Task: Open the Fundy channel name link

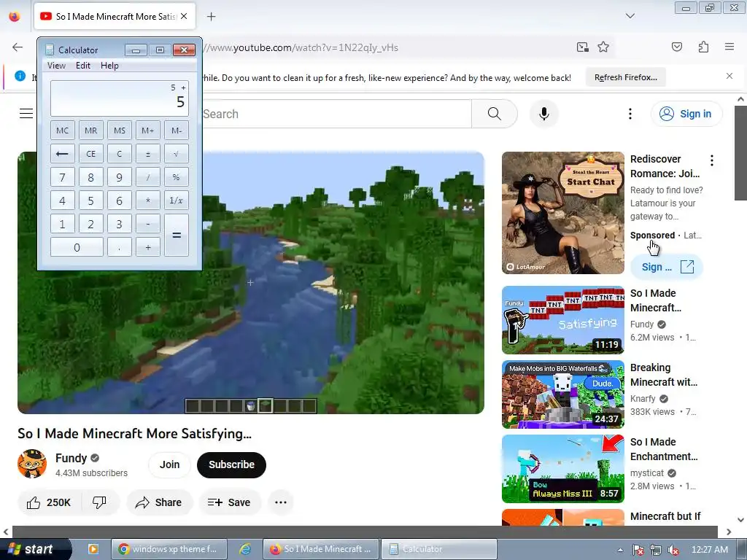Action: click(71, 458)
